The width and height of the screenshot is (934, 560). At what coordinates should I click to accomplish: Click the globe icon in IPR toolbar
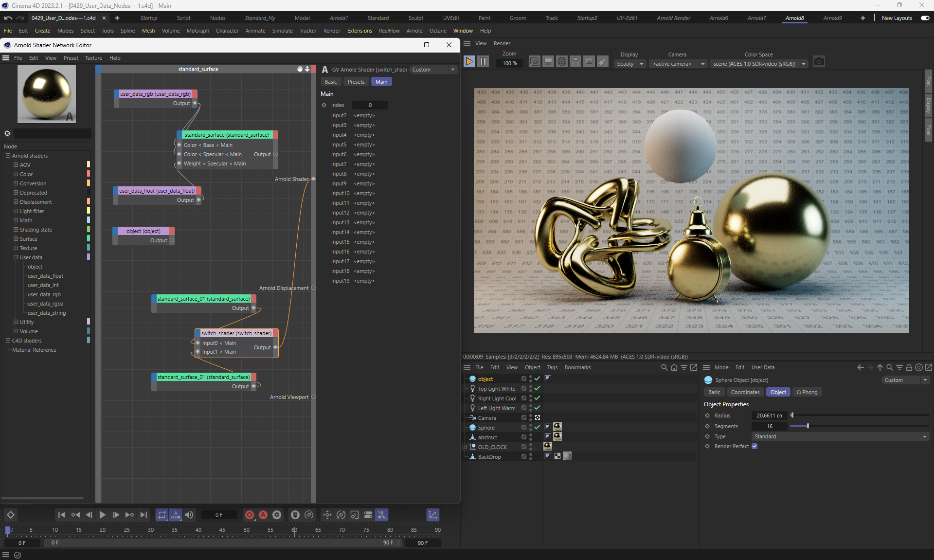(562, 62)
